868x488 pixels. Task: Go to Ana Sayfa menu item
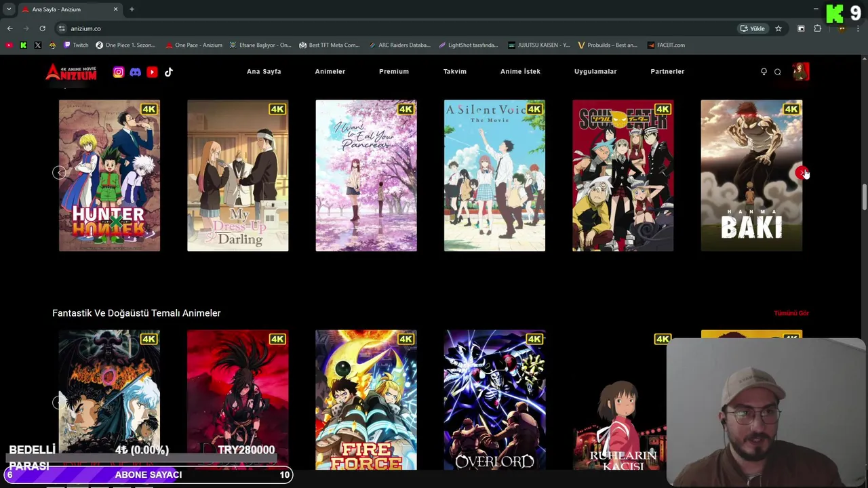tap(264, 72)
